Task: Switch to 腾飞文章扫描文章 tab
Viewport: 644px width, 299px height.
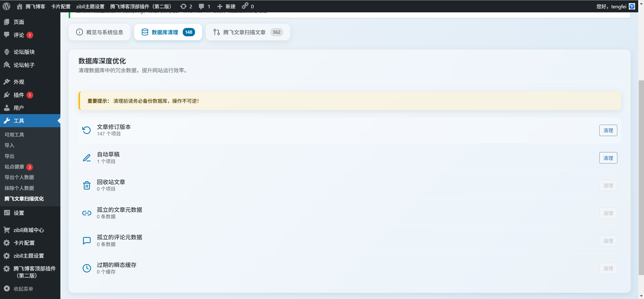Action: [x=248, y=32]
